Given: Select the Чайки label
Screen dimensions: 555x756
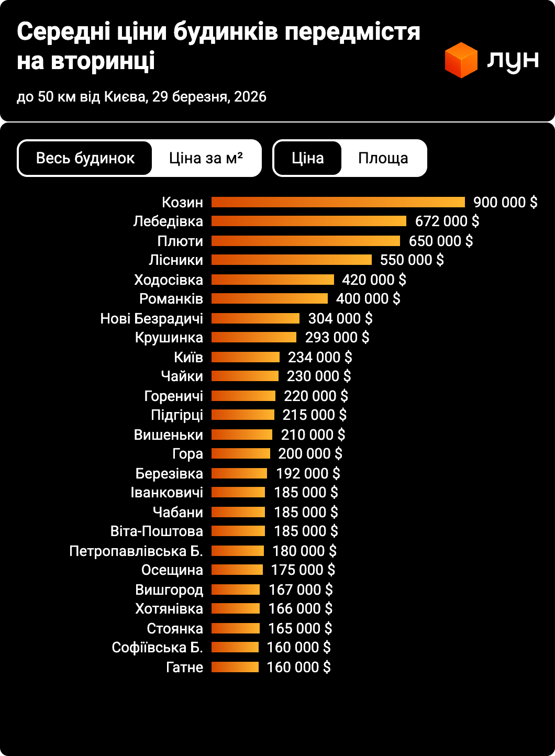Looking at the screenshot, I should pos(182,376).
